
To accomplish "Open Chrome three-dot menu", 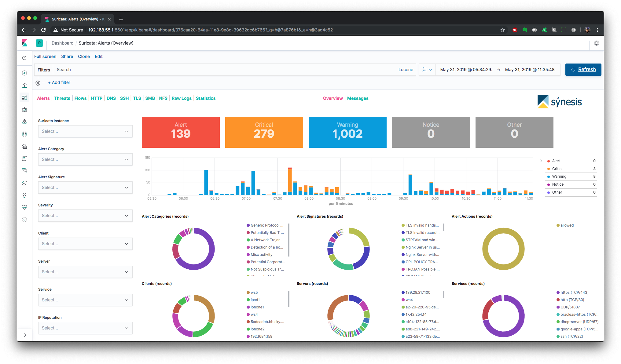I will click(597, 30).
